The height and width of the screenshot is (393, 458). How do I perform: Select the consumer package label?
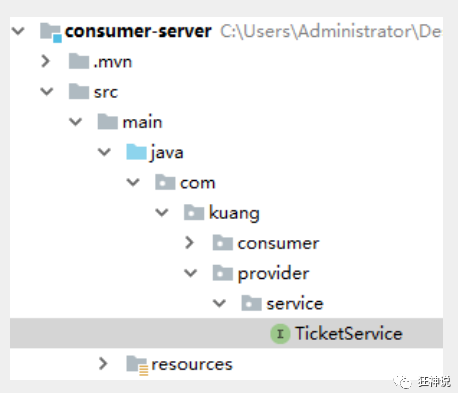click(x=278, y=244)
